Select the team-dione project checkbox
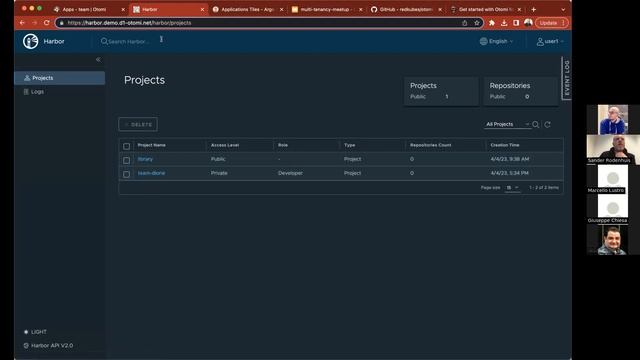The width and height of the screenshot is (640, 360). (x=127, y=174)
